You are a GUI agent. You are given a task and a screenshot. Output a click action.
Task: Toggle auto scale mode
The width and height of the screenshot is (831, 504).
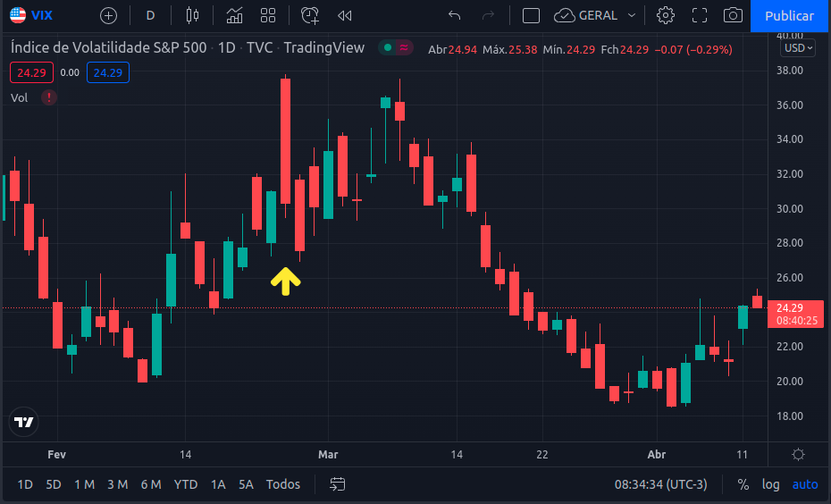click(x=805, y=484)
